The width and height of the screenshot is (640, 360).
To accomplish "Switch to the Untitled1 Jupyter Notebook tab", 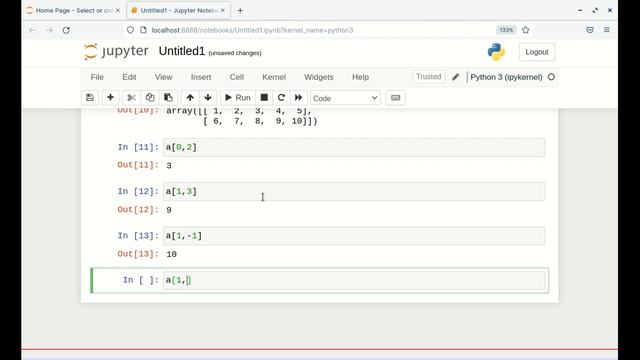I will pyautogui.click(x=178, y=11).
